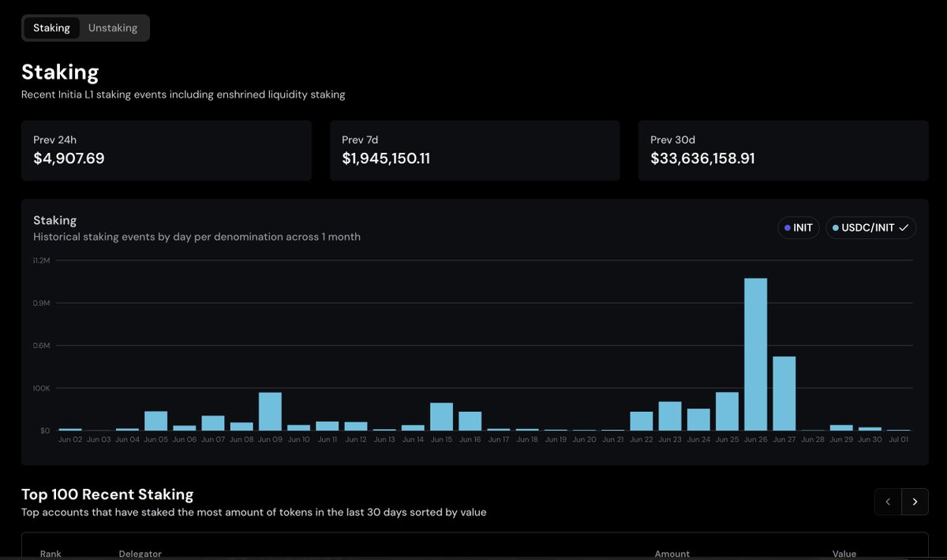This screenshot has height=560, width=947.
Task: Open the Prev 24h stat card
Action: [x=167, y=151]
